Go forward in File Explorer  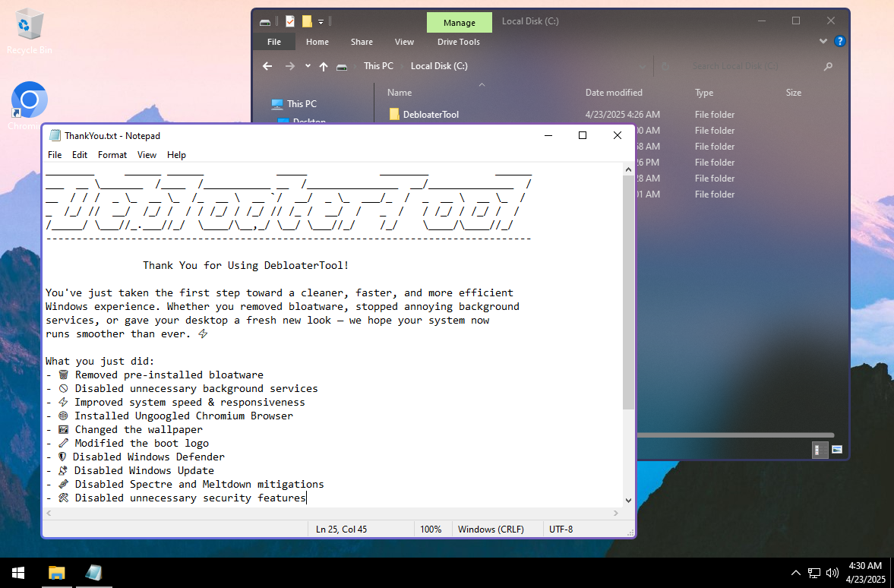pyautogui.click(x=289, y=66)
